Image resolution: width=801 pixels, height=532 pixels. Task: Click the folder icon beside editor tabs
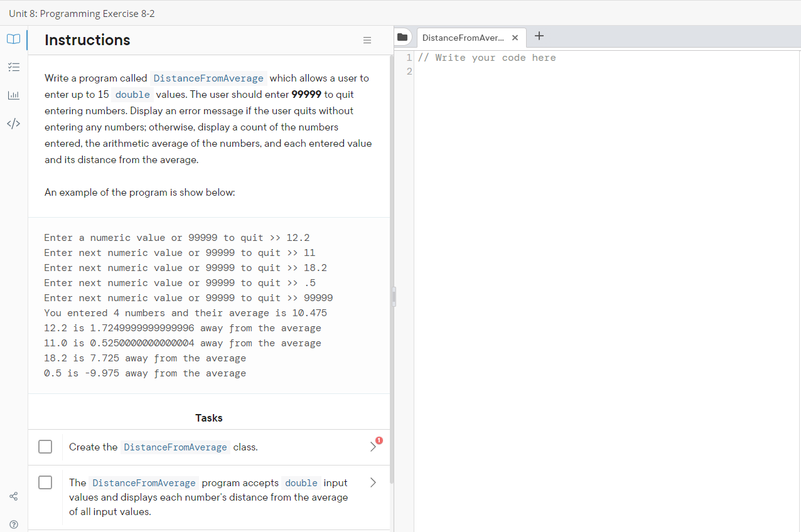click(402, 37)
